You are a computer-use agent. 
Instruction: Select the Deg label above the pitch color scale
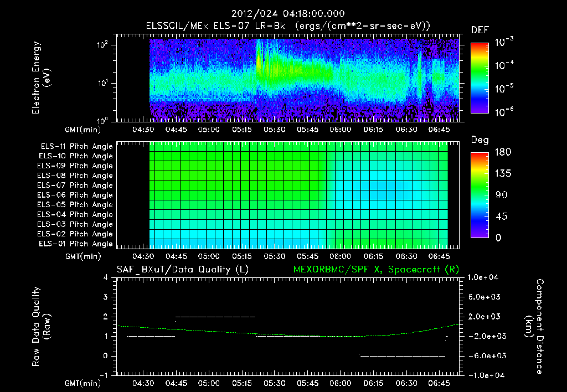pos(480,140)
